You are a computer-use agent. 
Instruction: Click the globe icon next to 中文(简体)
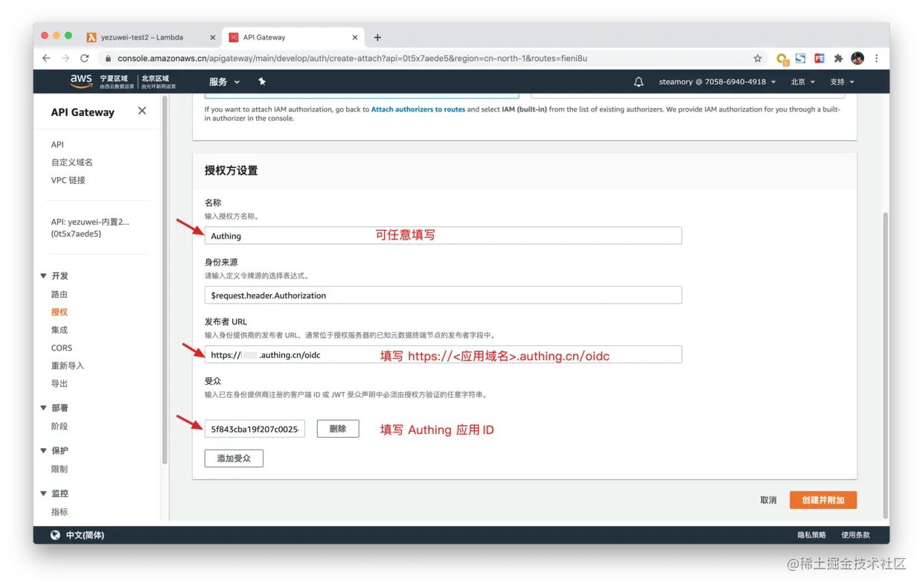tap(55, 535)
